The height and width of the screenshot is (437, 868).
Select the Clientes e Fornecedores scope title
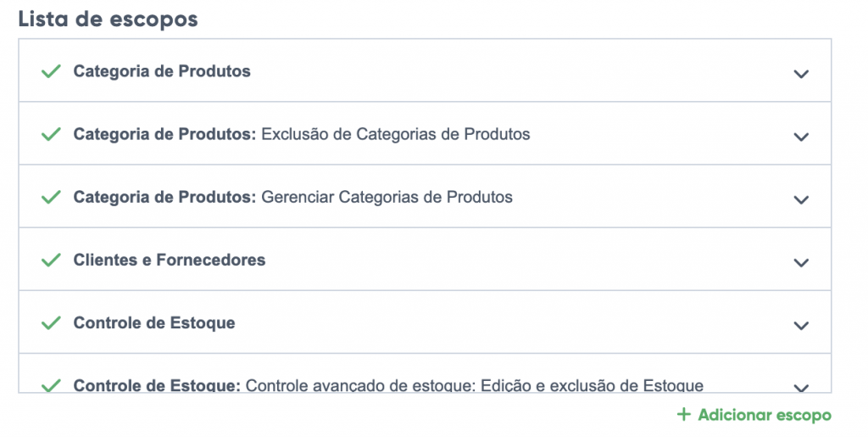pos(170,261)
